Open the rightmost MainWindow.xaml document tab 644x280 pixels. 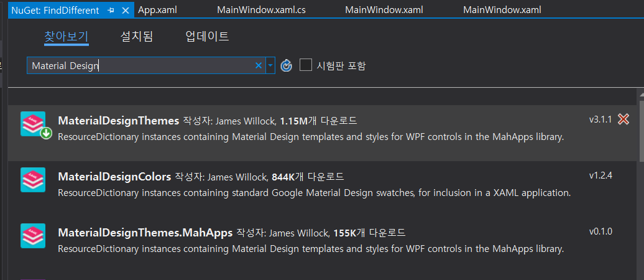pos(502,10)
